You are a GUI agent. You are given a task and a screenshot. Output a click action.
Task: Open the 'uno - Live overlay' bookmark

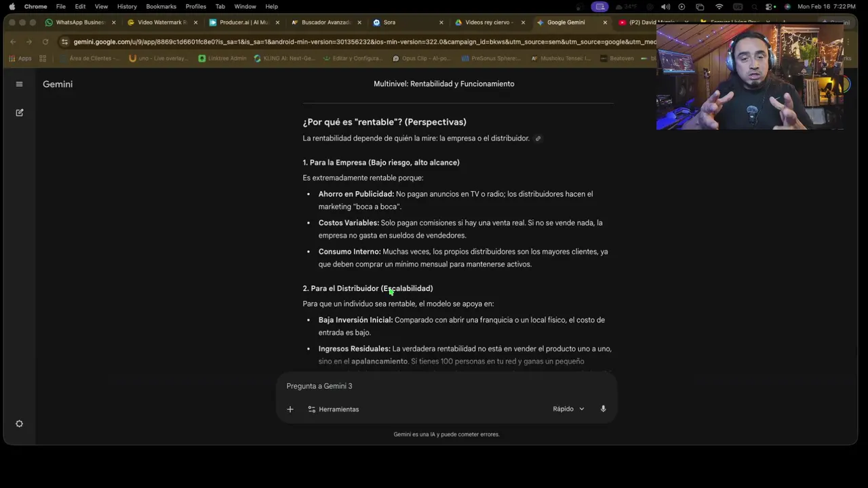[x=159, y=58]
